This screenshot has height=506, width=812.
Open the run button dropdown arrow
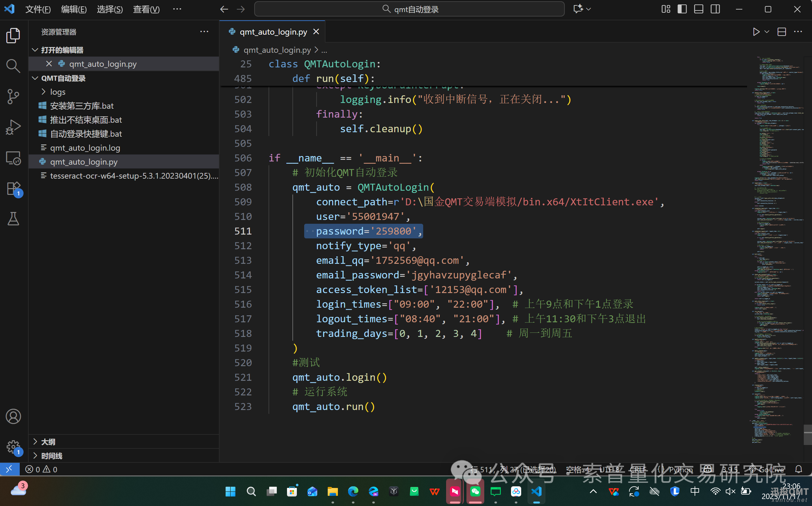(x=766, y=32)
